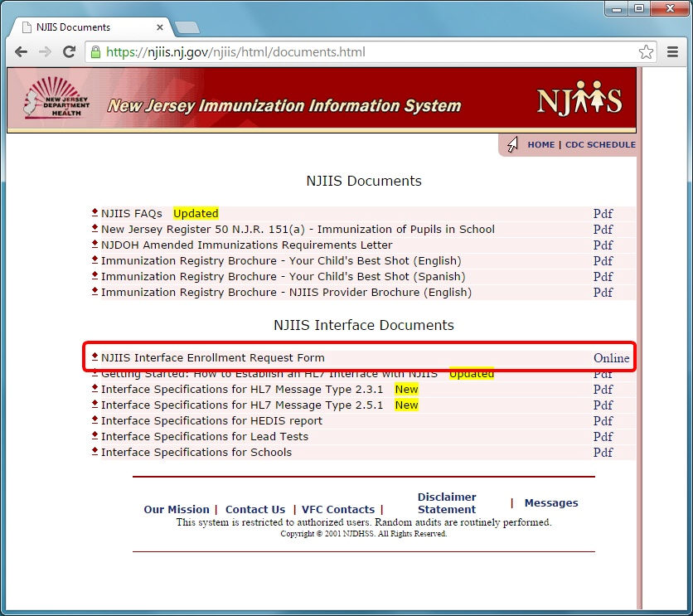Click the NJIIS Provider Brochure (English) title
The width and height of the screenshot is (693, 616).
click(x=286, y=292)
